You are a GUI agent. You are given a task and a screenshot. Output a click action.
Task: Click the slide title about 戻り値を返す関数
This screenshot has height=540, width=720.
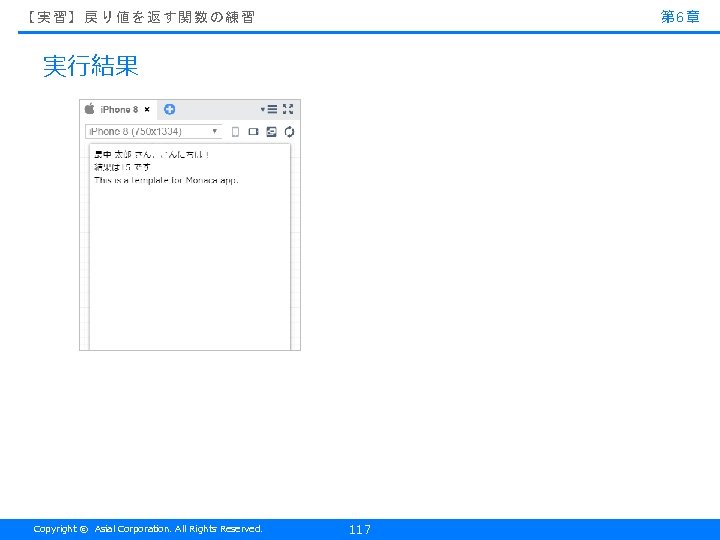click(140, 17)
